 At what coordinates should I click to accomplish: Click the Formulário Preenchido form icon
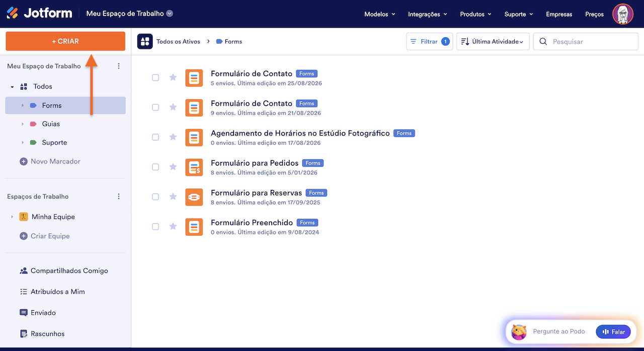pyautogui.click(x=194, y=227)
